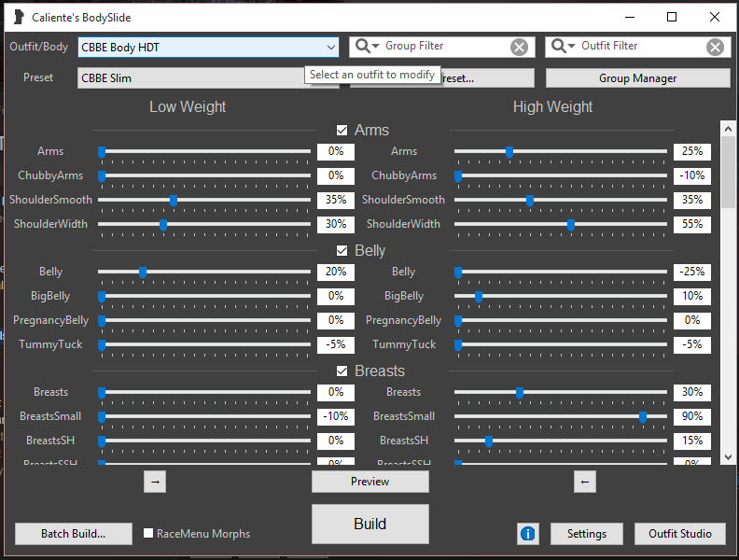Open the Group Filter search options arrow
This screenshot has width=739, height=560.
pos(376,46)
